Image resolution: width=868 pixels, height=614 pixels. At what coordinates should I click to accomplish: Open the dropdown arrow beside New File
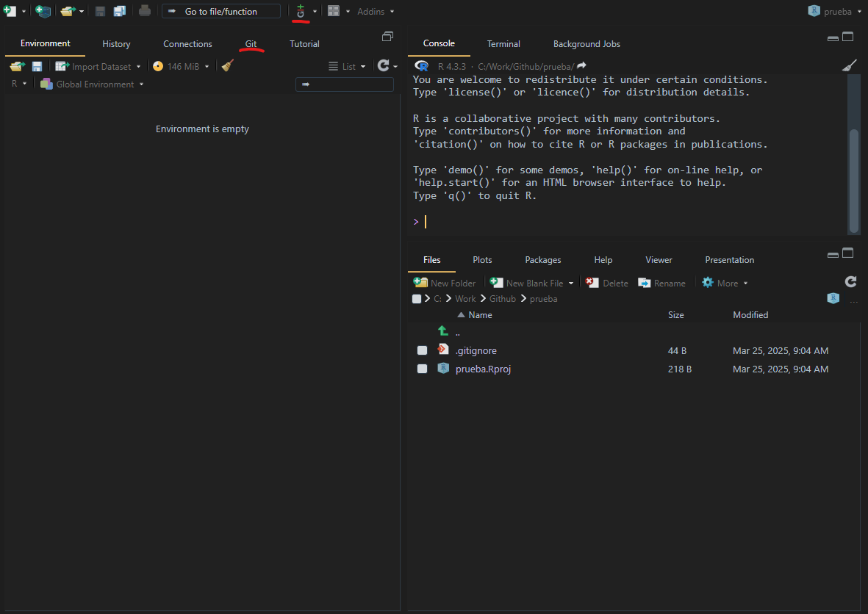click(24, 12)
